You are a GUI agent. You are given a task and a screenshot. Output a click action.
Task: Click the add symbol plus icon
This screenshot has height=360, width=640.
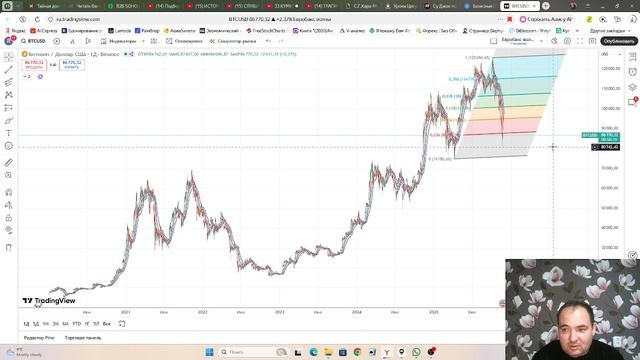coord(57,41)
